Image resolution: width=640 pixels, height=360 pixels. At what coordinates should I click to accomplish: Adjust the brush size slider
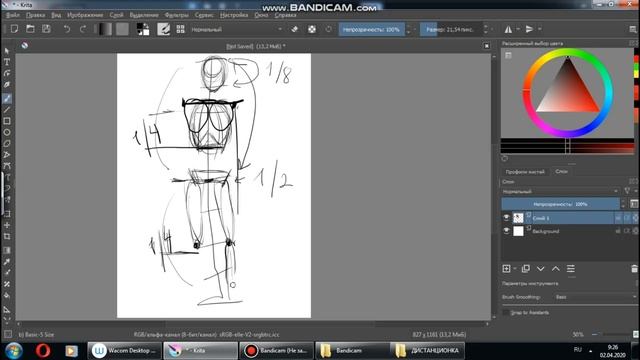(451, 29)
